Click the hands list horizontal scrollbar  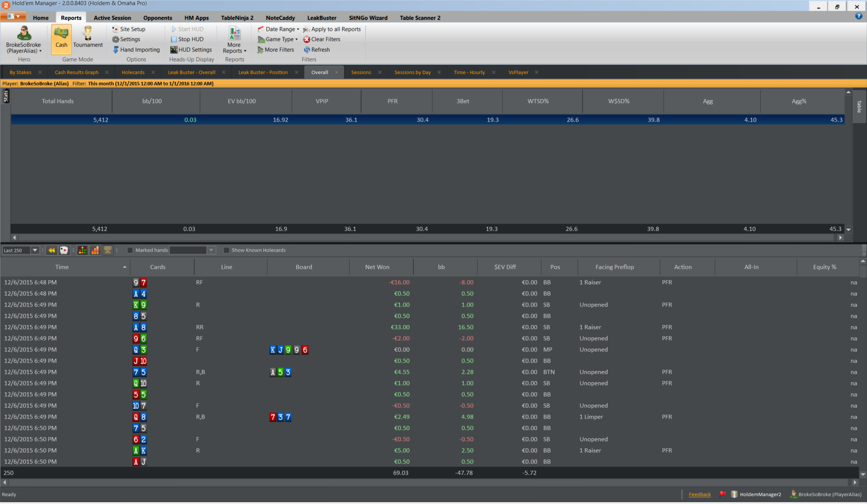pos(429,482)
